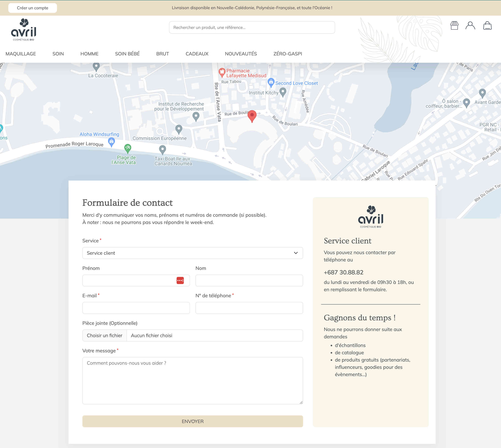The image size is (501, 448).
Task: Open the store locator shop icon
Action: pos(454,26)
